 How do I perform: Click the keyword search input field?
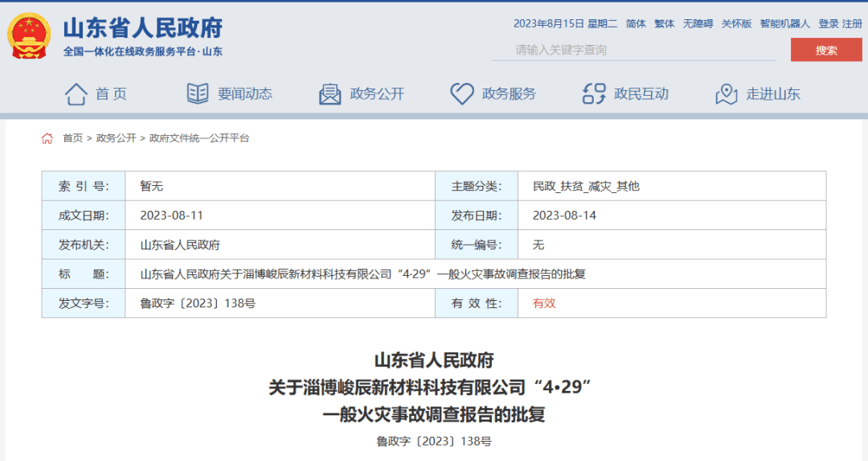[635, 50]
